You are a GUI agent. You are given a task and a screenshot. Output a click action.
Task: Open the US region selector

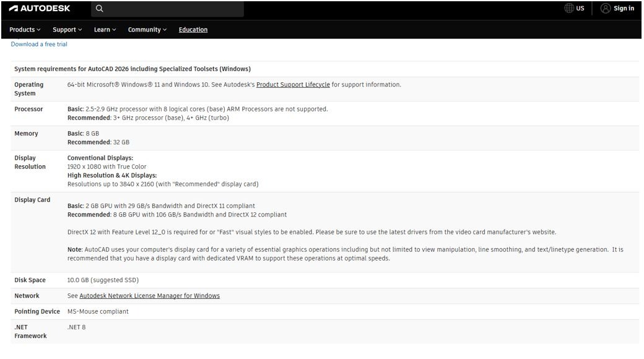[x=574, y=8]
